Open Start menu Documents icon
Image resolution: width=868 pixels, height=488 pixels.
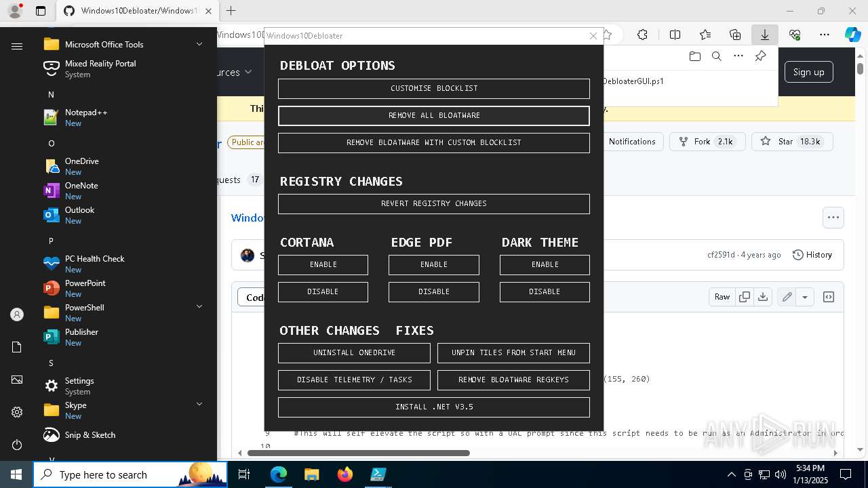[x=17, y=347]
